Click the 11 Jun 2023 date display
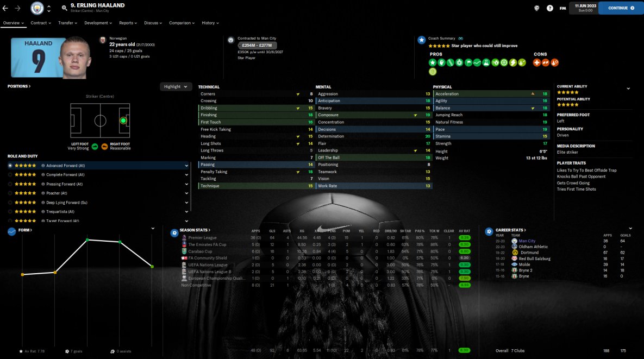This screenshot has height=359, width=644. pyautogui.click(x=585, y=8)
